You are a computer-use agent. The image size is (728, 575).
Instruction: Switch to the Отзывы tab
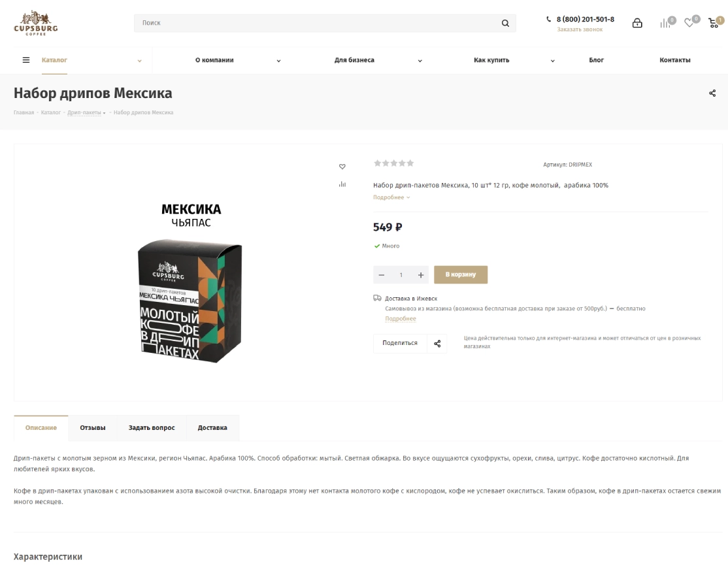click(x=92, y=428)
